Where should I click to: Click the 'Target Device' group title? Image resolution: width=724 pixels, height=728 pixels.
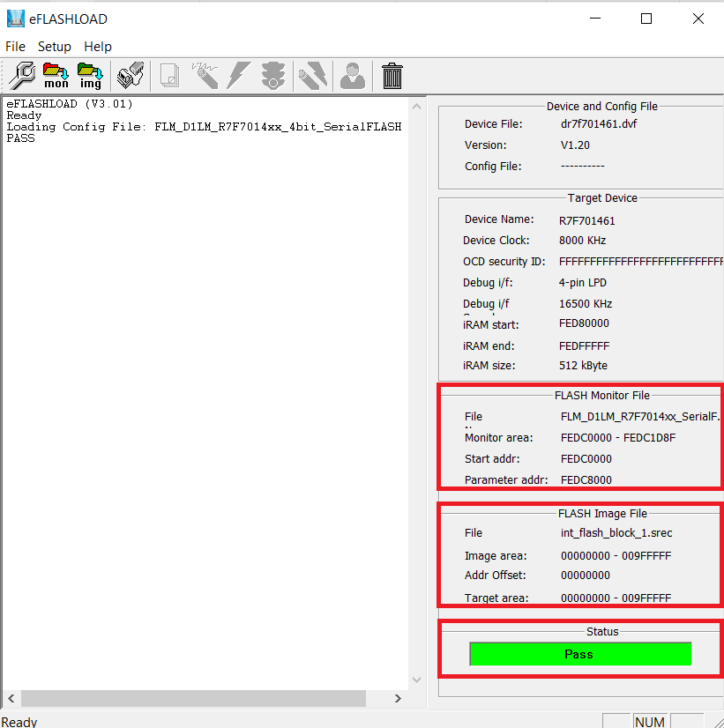[x=602, y=198]
